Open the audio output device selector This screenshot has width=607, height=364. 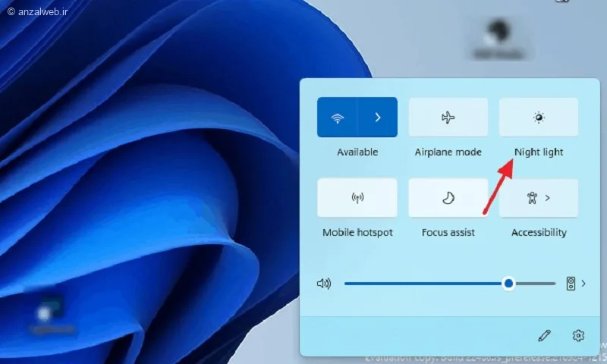[x=571, y=284]
